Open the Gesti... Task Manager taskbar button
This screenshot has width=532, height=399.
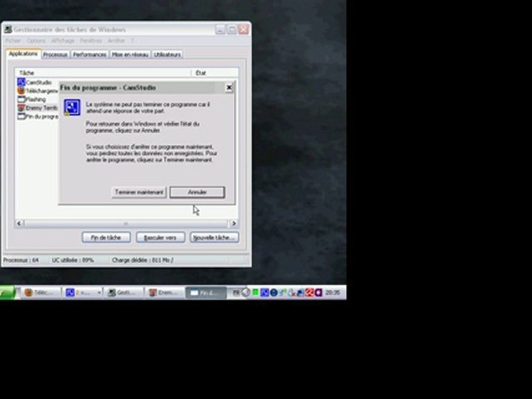coord(124,293)
